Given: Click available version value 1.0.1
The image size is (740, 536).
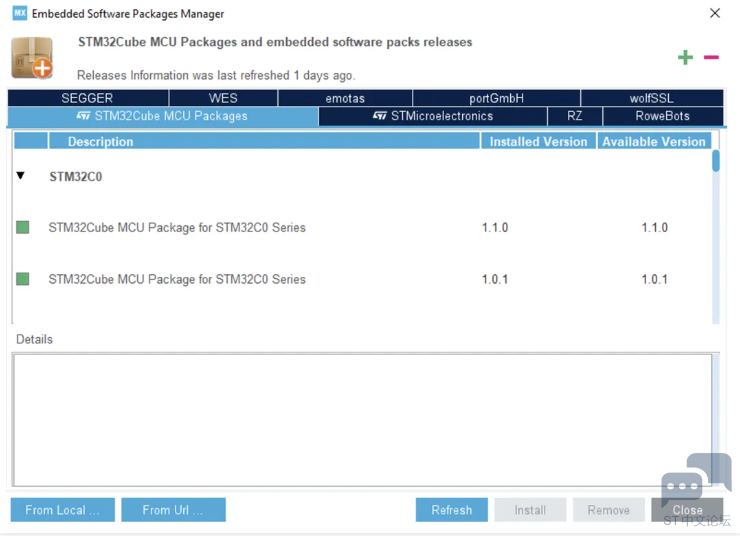Looking at the screenshot, I should [x=655, y=279].
